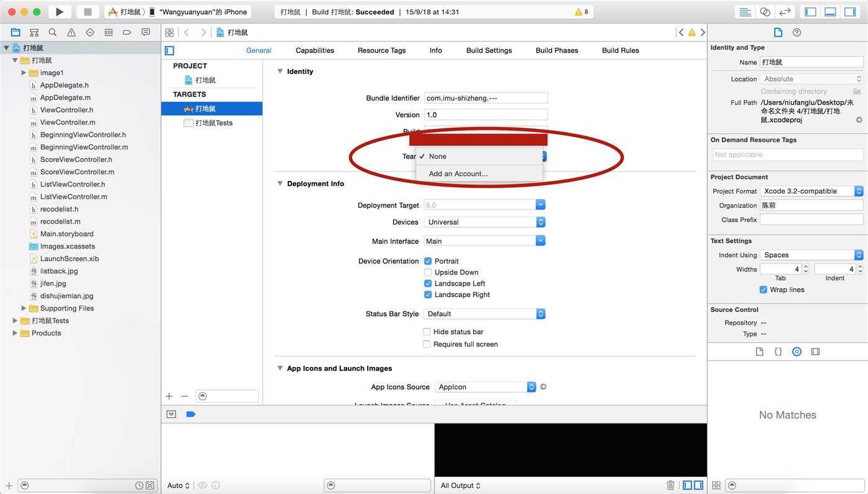
Task: Enable Hide status bar
Action: [x=427, y=332]
